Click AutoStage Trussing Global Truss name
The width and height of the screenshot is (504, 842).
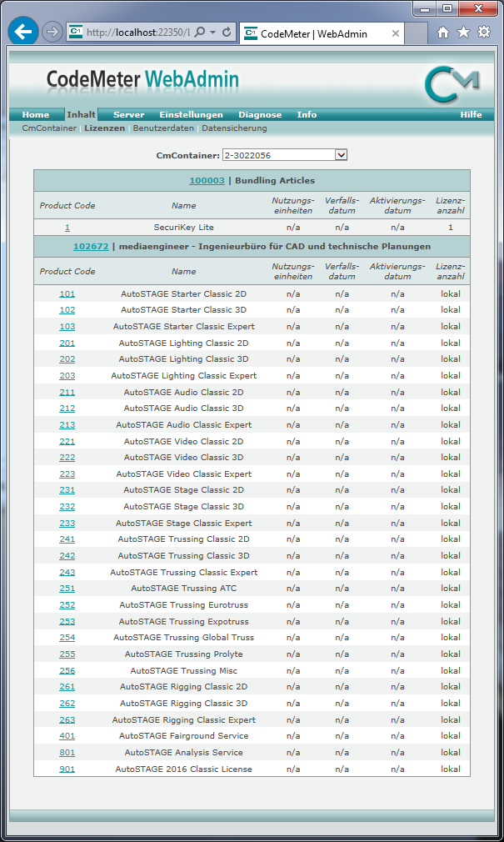click(183, 638)
